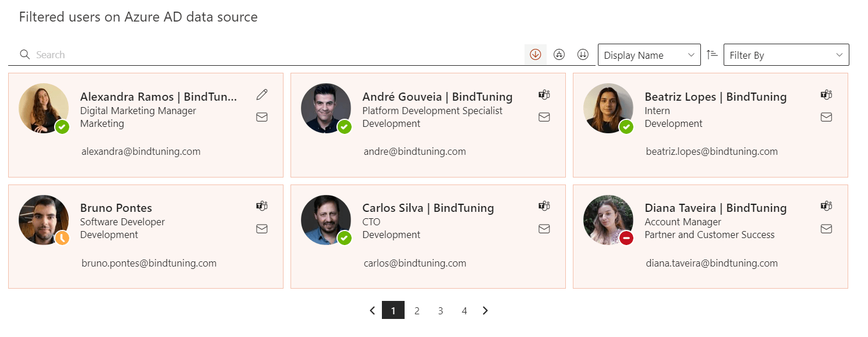Click the highlighted down-arrow view icon
This screenshot has height=337, width=868.
tap(536, 55)
